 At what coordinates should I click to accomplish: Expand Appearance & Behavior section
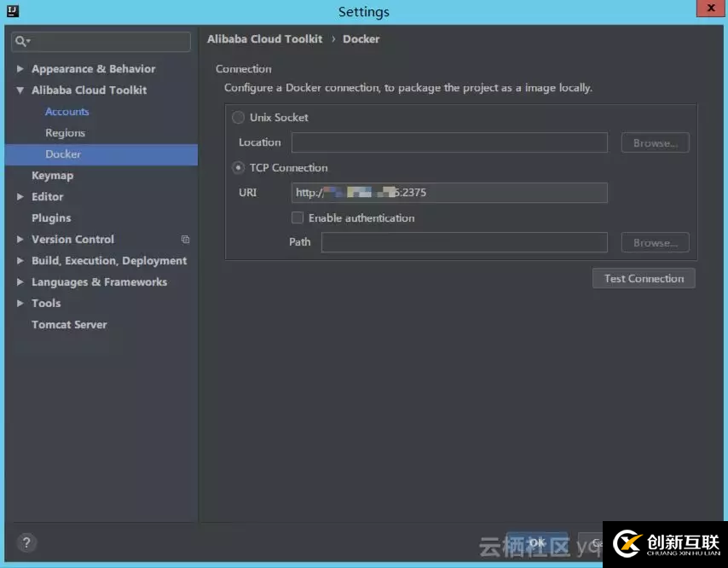(20, 69)
